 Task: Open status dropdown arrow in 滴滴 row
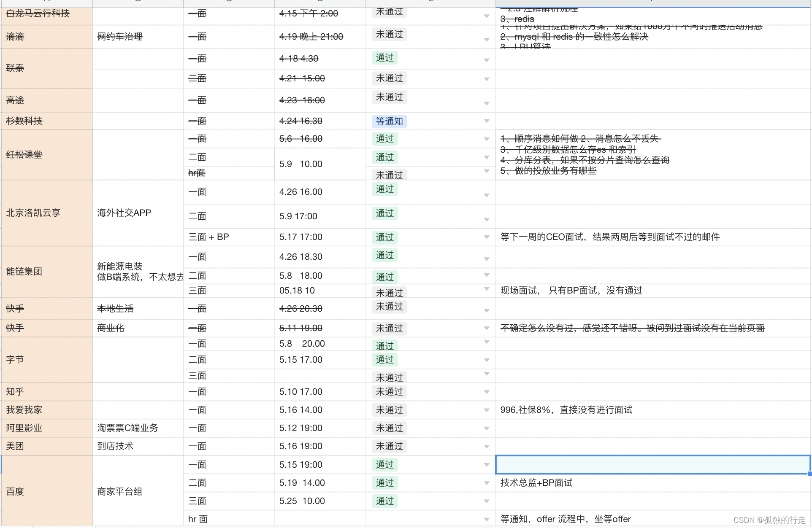pyautogui.click(x=487, y=40)
